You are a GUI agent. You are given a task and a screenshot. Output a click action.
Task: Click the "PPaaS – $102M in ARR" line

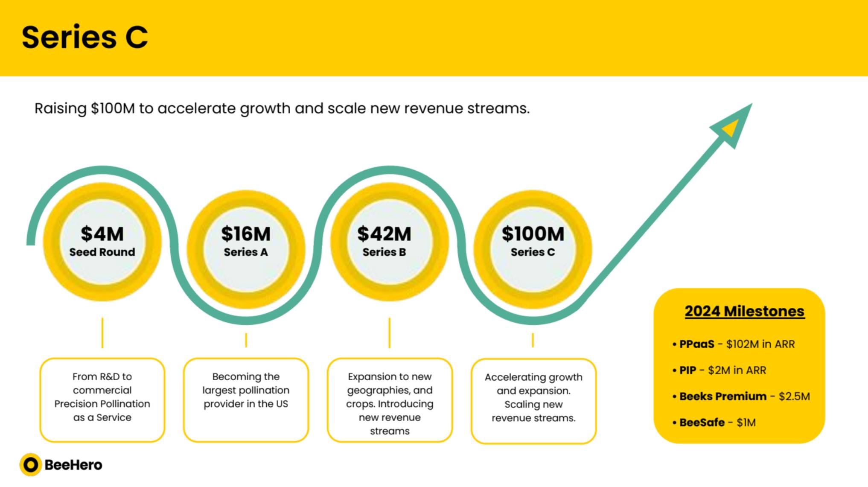click(x=734, y=344)
